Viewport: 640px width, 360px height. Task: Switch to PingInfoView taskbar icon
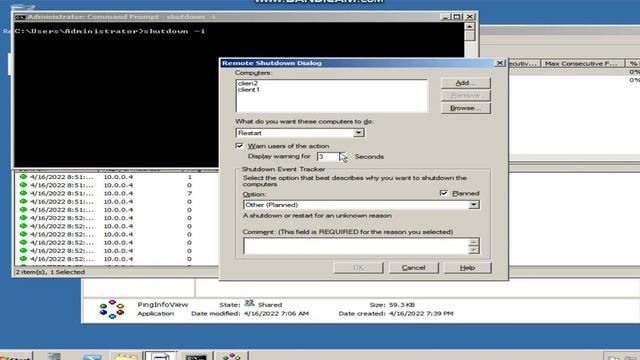(x=231, y=356)
